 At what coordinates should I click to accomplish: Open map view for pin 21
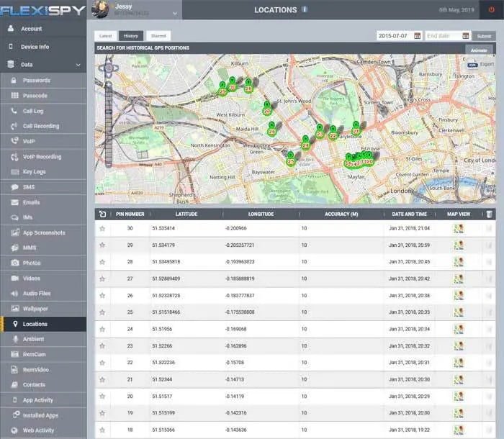coord(459,379)
